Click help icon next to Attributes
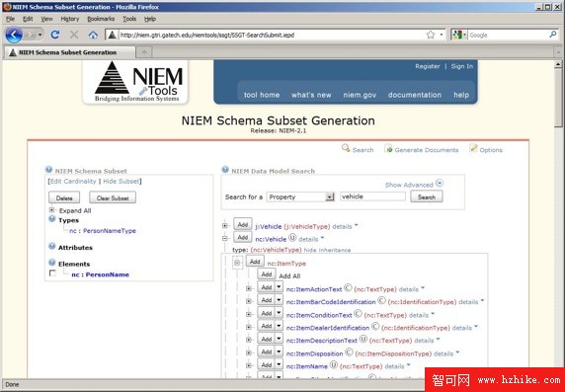This screenshot has width=565, height=392. [52, 246]
